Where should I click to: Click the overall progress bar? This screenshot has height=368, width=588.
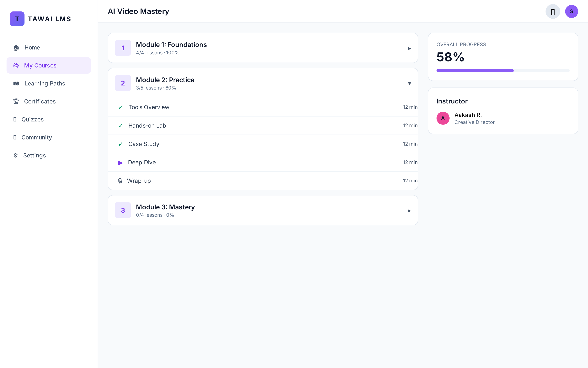click(503, 71)
